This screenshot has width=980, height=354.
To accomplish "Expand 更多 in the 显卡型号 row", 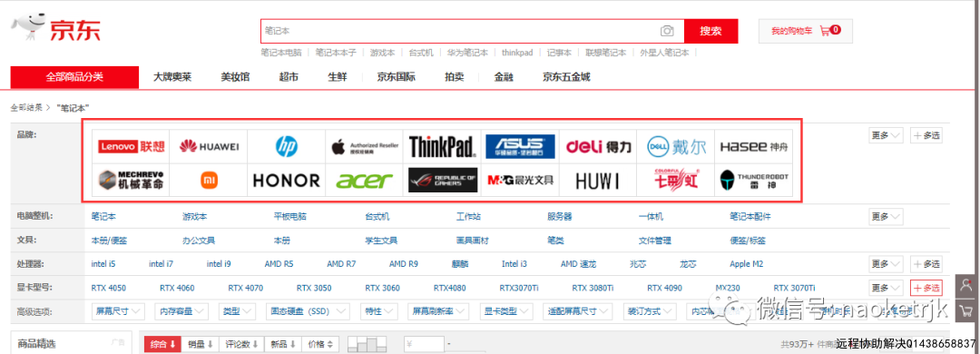I will click(x=887, y=288).
